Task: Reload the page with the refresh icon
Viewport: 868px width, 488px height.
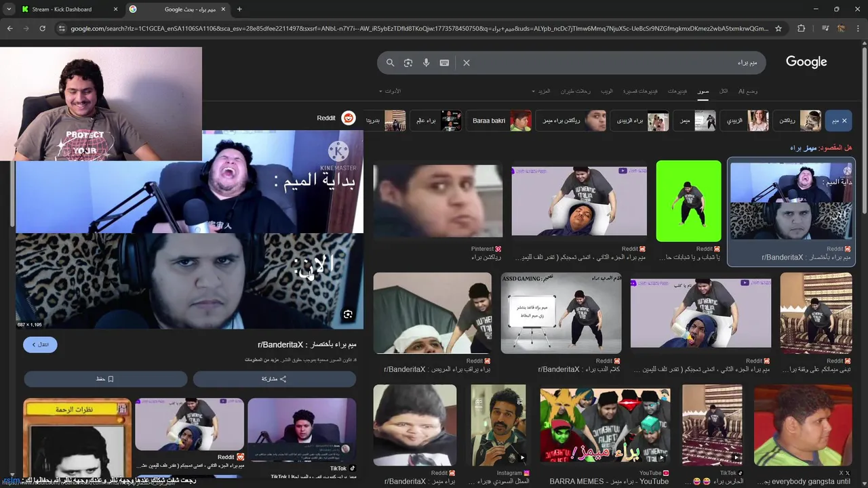Action: coord(42,28)
